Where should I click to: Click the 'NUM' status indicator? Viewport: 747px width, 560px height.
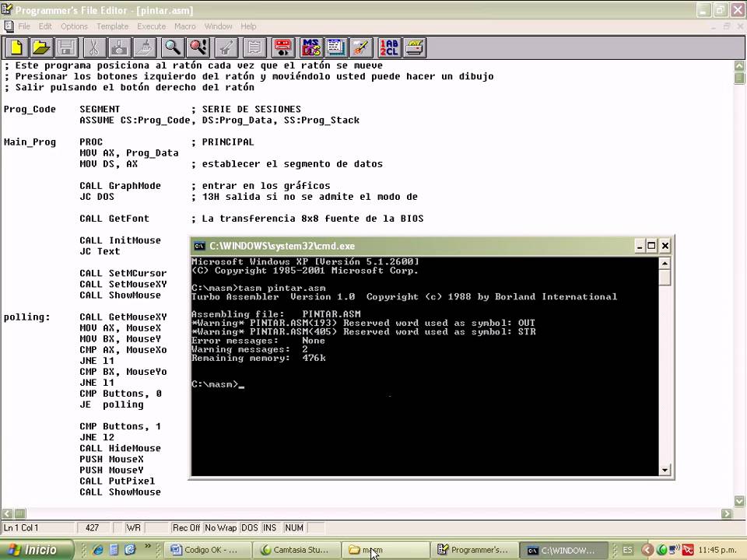coord(294,527)
